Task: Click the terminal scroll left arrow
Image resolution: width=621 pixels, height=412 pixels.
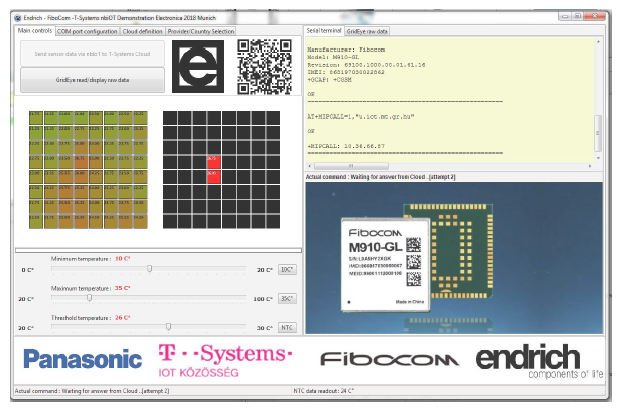Action: [x=310, y=166]
